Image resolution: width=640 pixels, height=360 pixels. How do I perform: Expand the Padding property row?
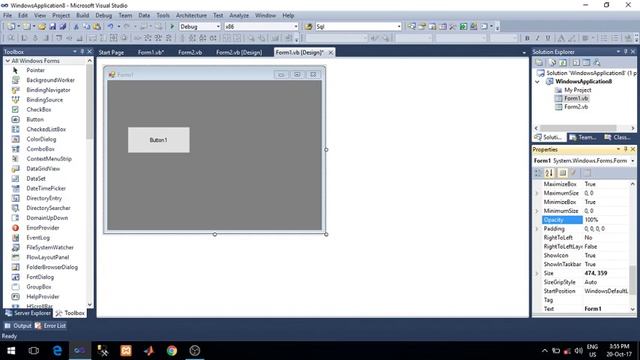(537, 229)
